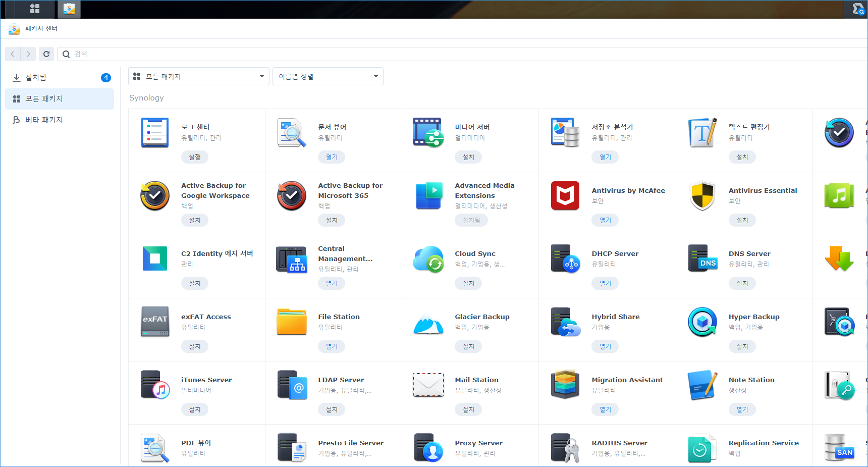868x467 pixels.
Task: Go back with the left arrow button
Action: click(x=13, y=54)
